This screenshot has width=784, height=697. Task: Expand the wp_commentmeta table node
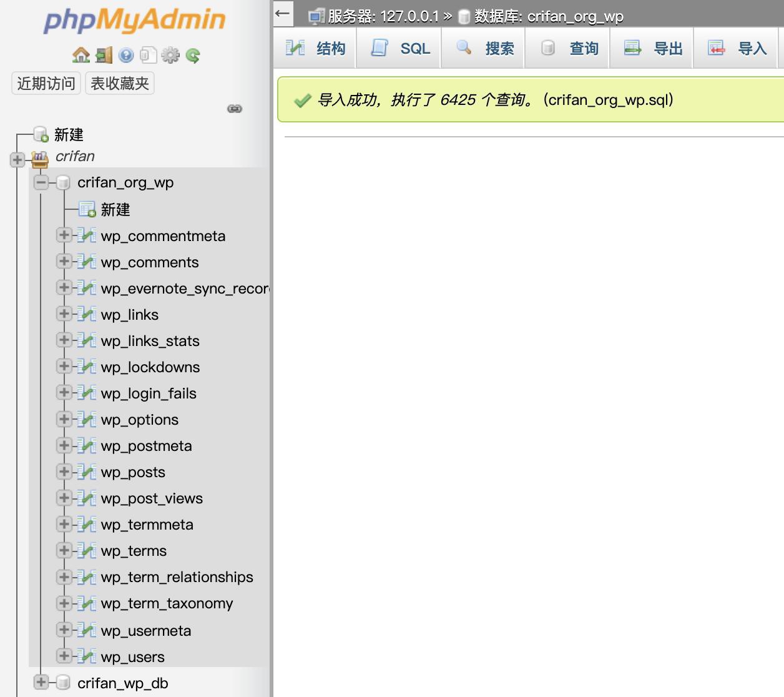click(64, 235)
